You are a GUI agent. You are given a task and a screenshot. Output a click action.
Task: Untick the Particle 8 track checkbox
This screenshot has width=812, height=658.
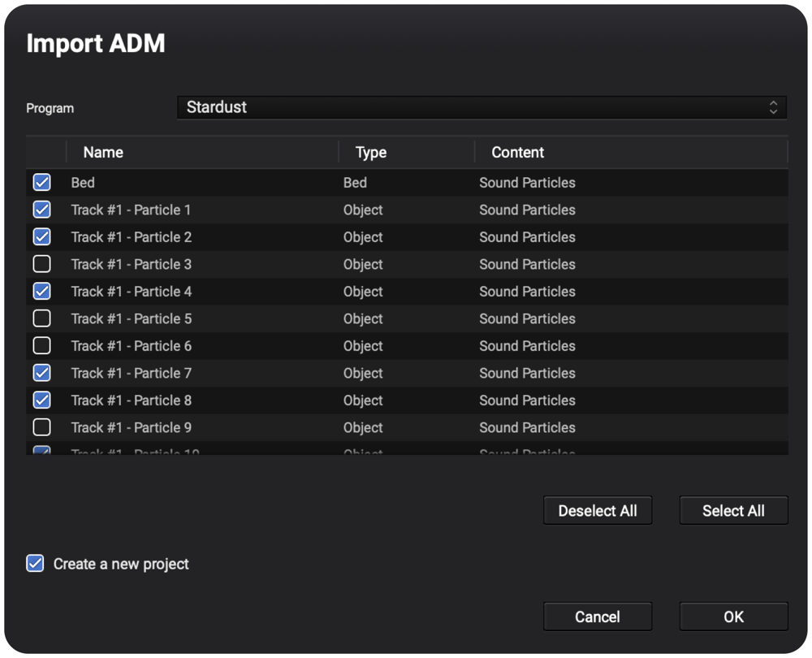pyautogui.click(x=41, y=400)
